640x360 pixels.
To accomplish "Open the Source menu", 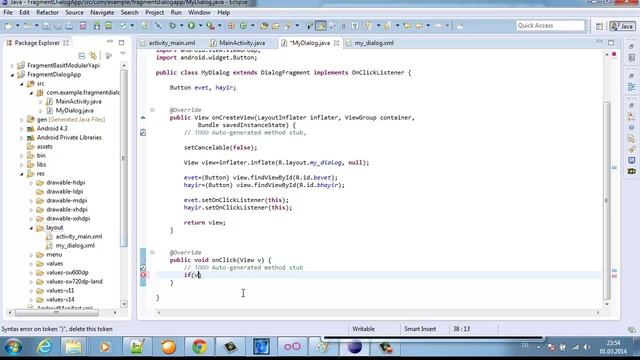I will (x=74, y=13).
